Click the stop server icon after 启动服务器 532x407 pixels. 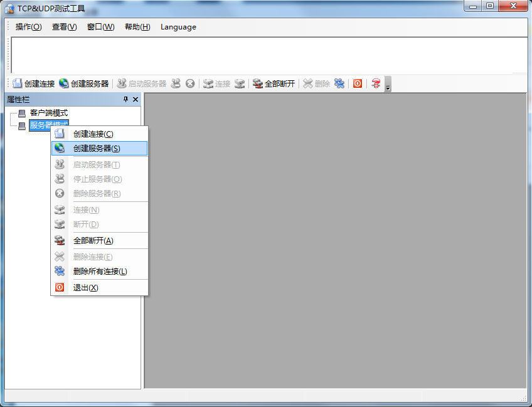tap(176, 83)
